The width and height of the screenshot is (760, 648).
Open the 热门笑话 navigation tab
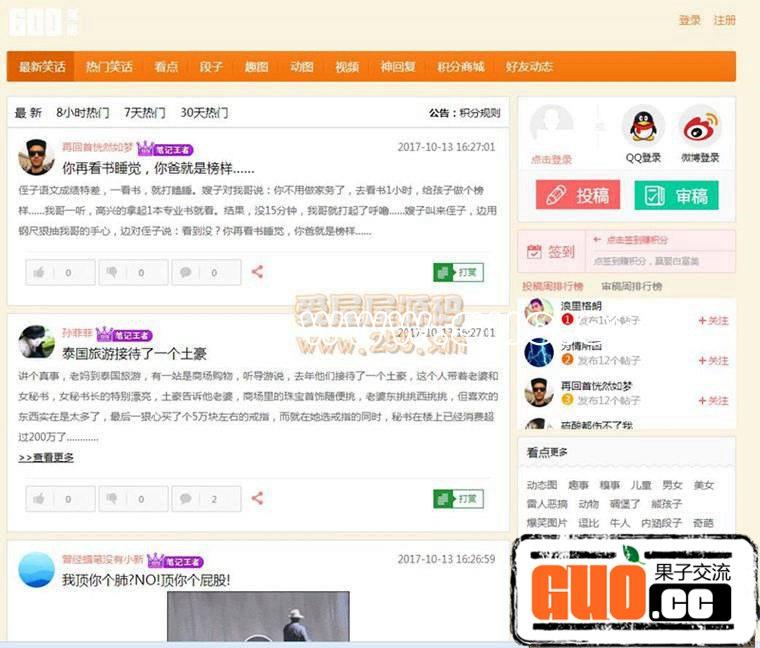click(109, 67)
